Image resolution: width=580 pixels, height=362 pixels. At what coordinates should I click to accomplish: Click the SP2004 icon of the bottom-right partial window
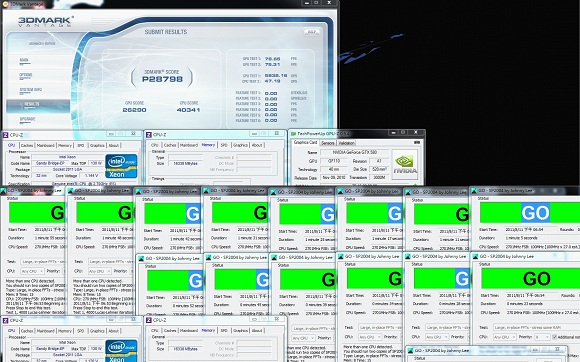(410, 350)
